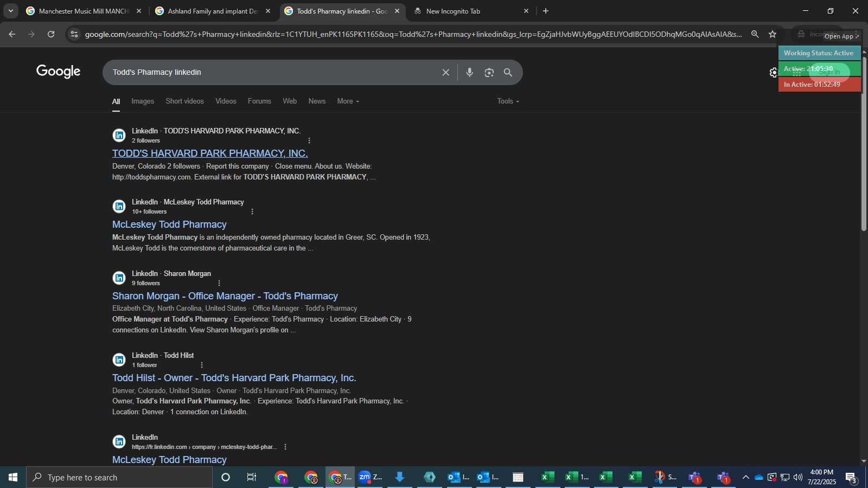
Task: Click the taskbar search box
Action: point(119,477)
